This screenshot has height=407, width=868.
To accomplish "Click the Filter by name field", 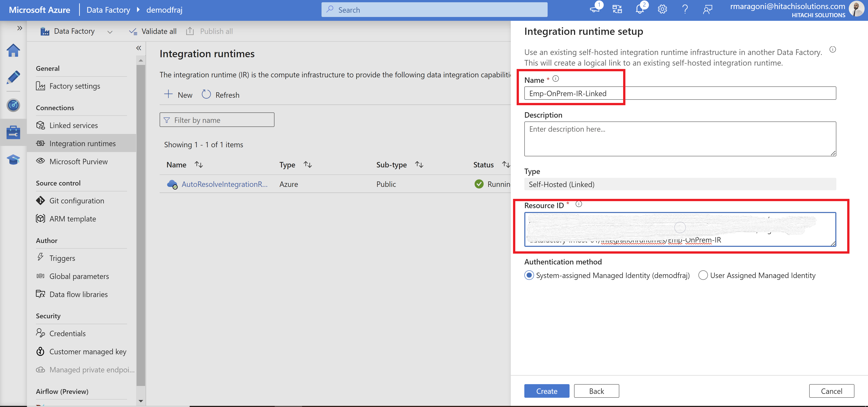I will pyautogui.click(x=217, y=120).
